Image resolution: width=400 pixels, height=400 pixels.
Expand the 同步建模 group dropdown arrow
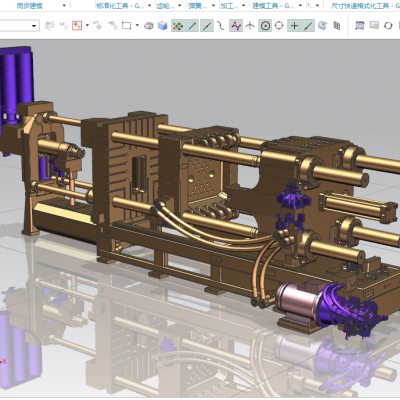pyautogui.click(x=64, y=5)
